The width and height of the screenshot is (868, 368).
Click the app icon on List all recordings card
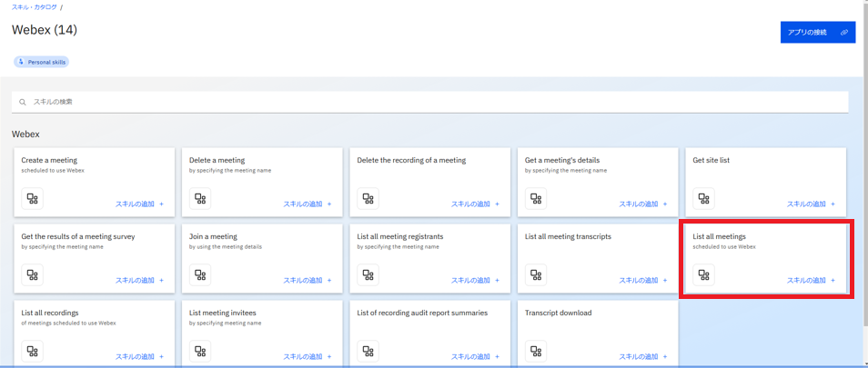click(33, 352)
